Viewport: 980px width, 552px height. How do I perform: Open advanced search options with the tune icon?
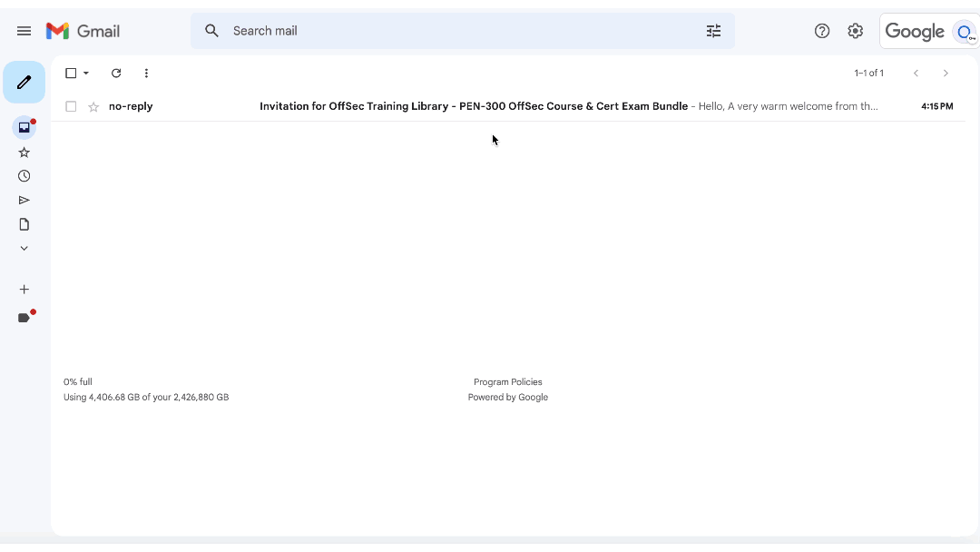pos(714,30)
